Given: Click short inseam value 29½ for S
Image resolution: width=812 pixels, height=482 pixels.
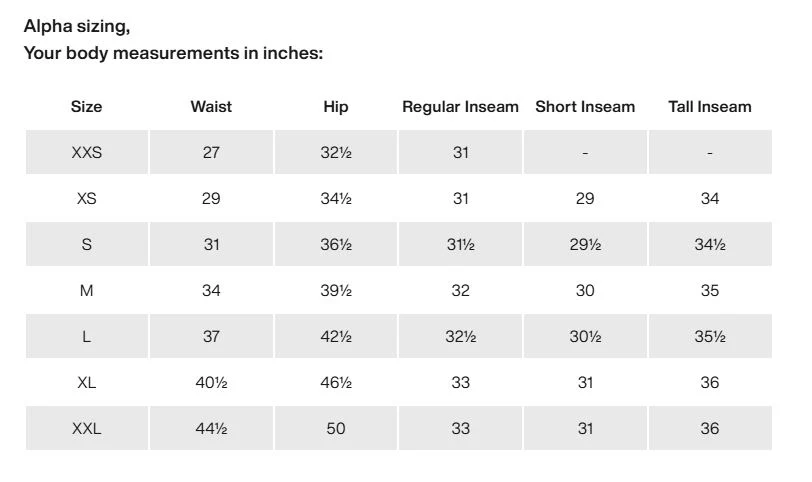Looking at the screenshot, I should tap(585, 244).
